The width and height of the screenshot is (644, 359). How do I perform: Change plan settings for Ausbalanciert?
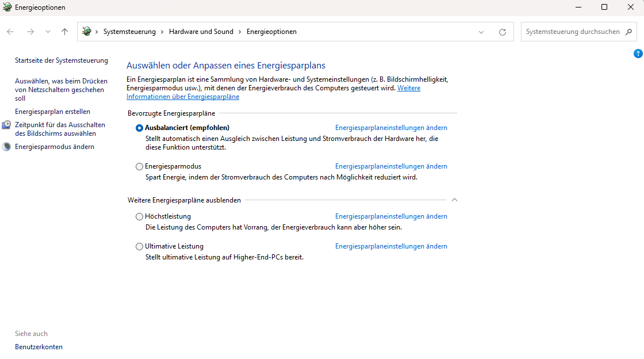point(391,128)
